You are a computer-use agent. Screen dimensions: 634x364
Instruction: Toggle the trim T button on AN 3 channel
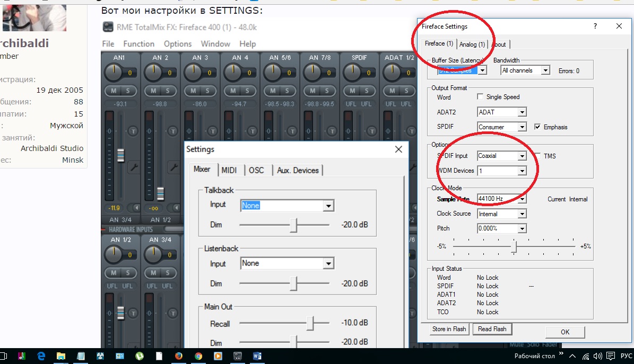tap(212, 131)
